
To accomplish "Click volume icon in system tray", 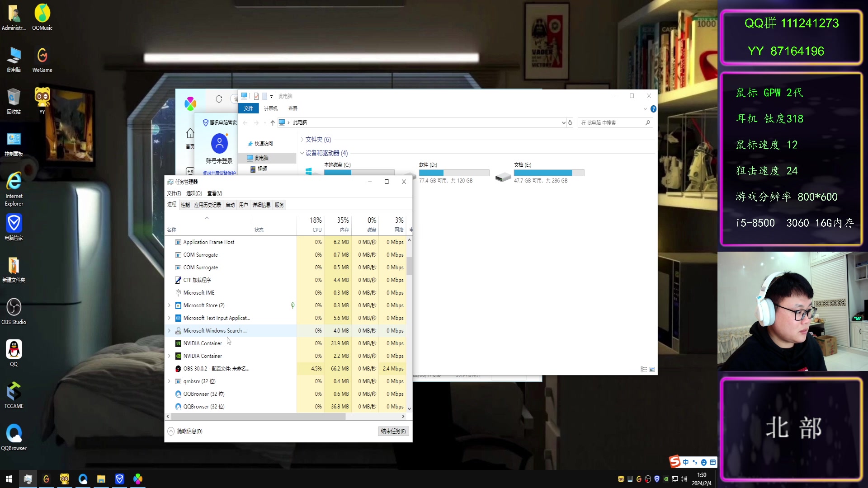I will click(x=684, y=479).
